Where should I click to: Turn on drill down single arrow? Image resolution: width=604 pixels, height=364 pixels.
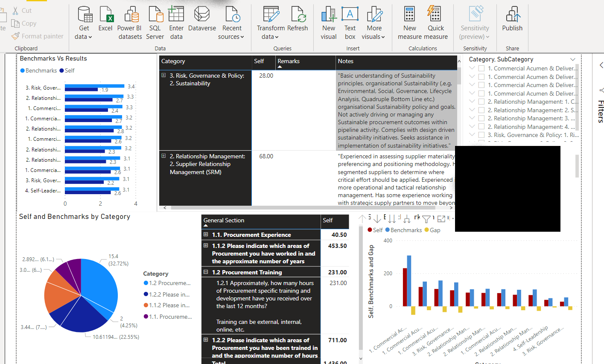click(377, 219)
